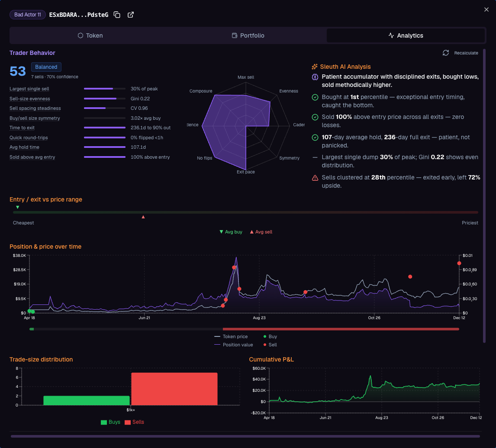Click the Recalculate button label
The height and width of the screenshot is (448, 496).
(x=466, y=53)
